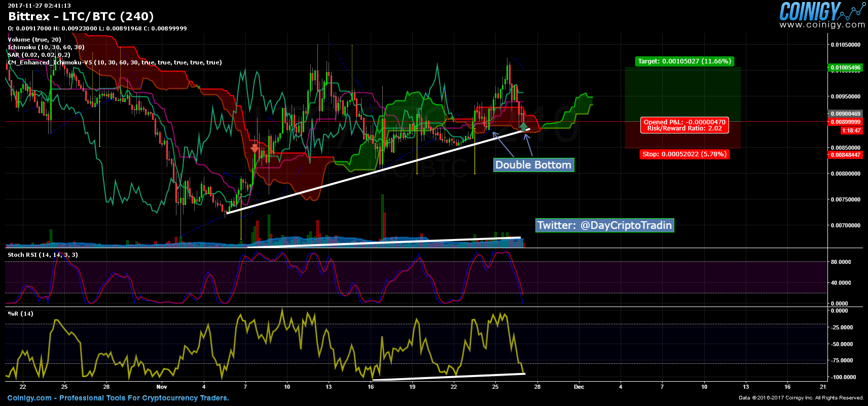Click the Dec label on the date axis
Image resolution: width=868 pixels, height=406 pixels.
click(x=579, y=387)
